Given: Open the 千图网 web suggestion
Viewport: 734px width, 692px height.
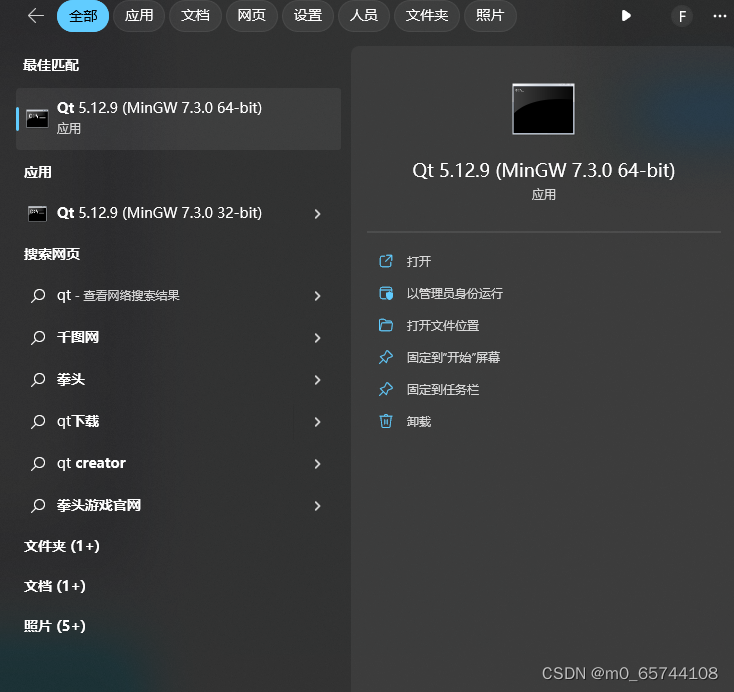Looking at the screenshot, I should click(178, 337).
